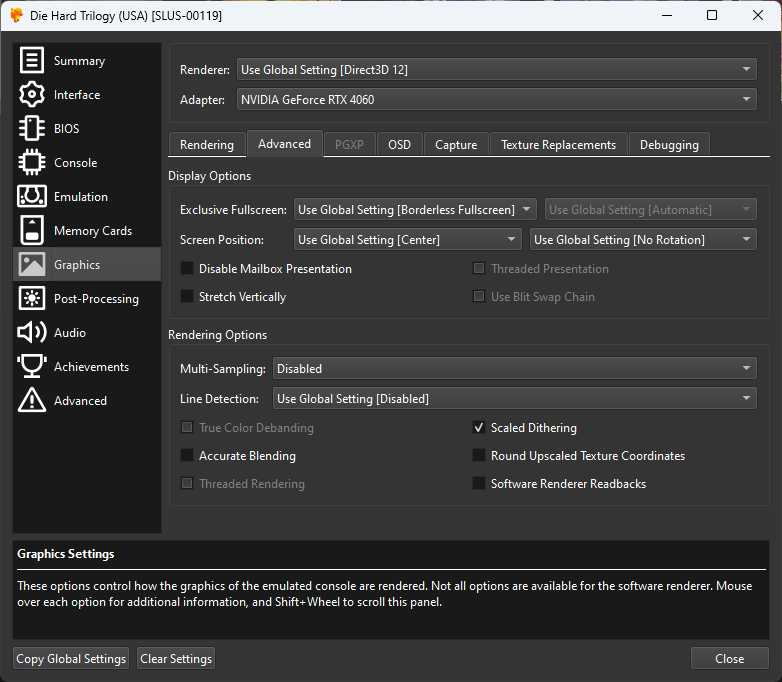
Task: Expand the No Rotation dropdown
Action: (643, 239)
